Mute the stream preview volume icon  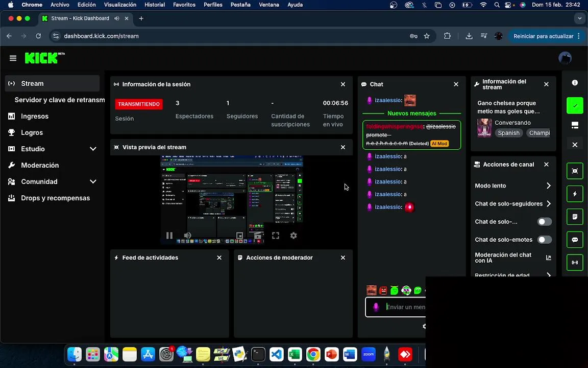pos(187,236)
